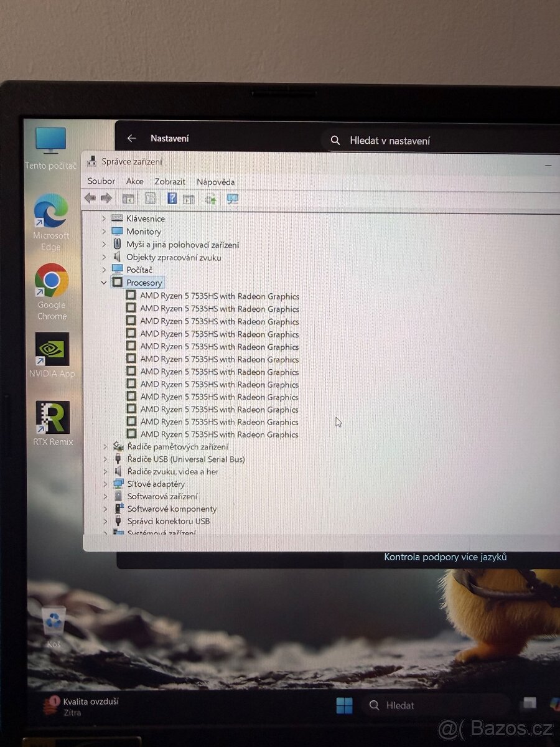Collapse the Procesory category

(x=104, y=282)
